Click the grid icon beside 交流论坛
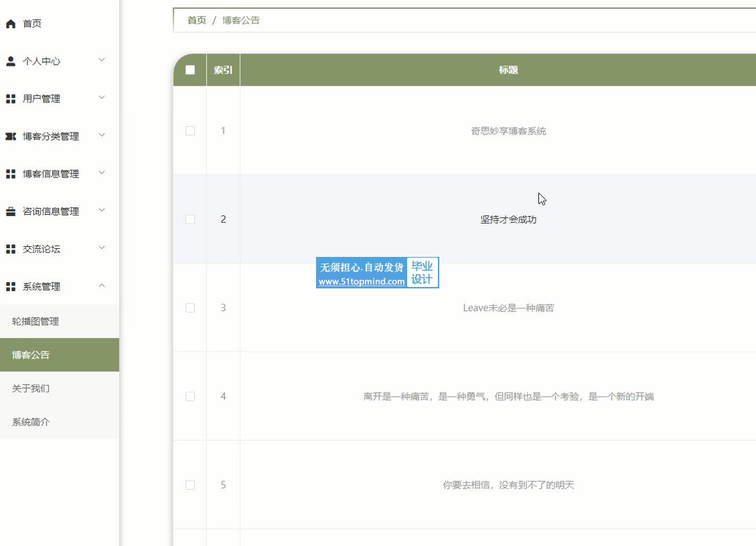Screen dimensions: 756x546 coord(11,249)
